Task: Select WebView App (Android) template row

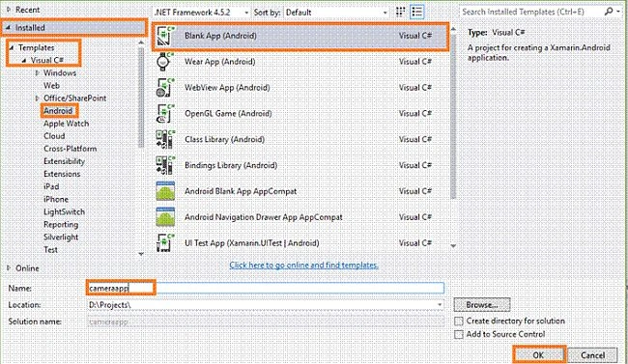Action: [300, 88]
